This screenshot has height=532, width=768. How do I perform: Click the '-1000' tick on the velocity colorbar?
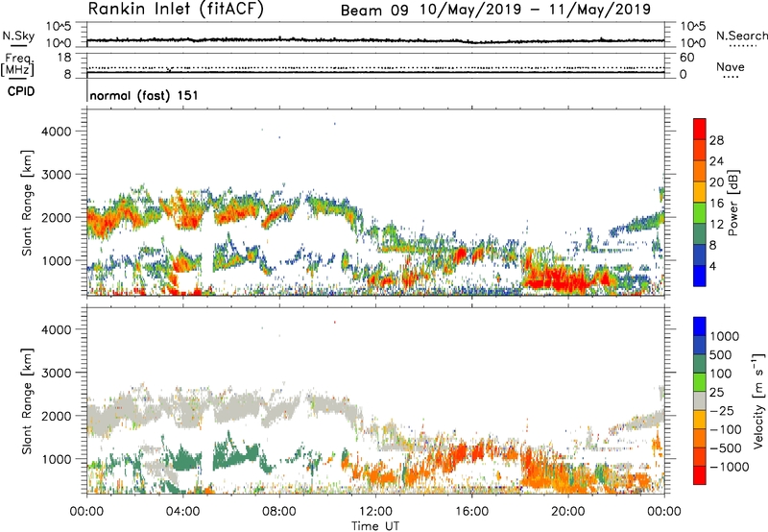click(730, 467)
